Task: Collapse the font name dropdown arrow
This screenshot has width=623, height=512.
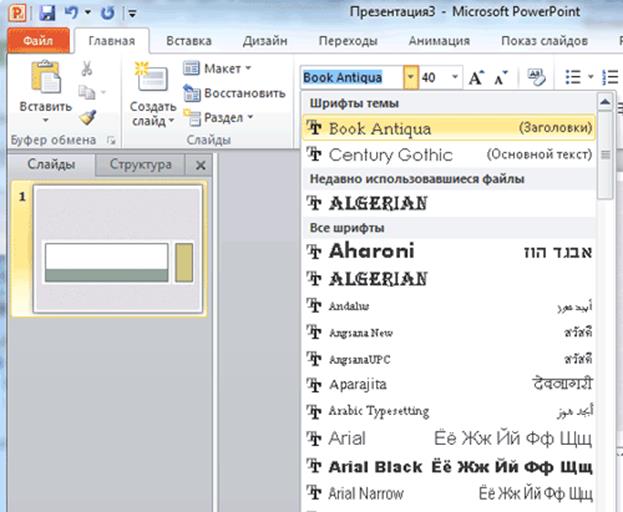Action: [x=410, y=77]
